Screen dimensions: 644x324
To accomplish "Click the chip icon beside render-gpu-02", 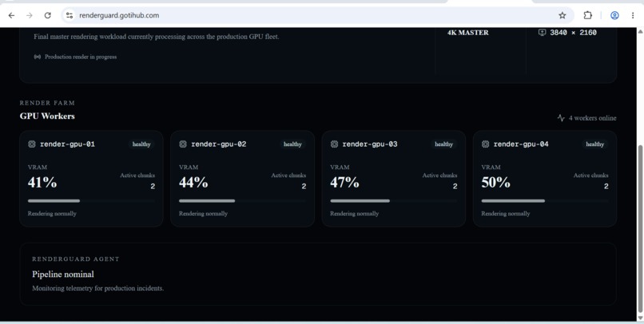I will tap(183, 144).
